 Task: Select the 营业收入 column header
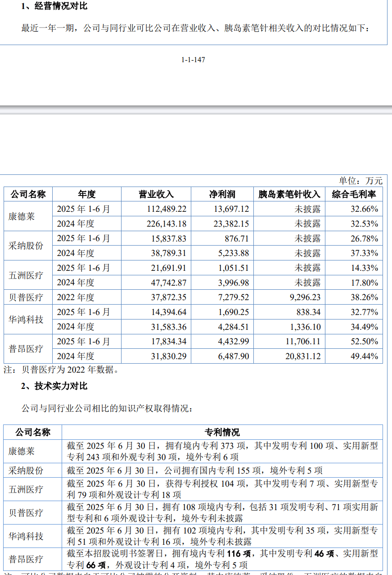(156, 194)
